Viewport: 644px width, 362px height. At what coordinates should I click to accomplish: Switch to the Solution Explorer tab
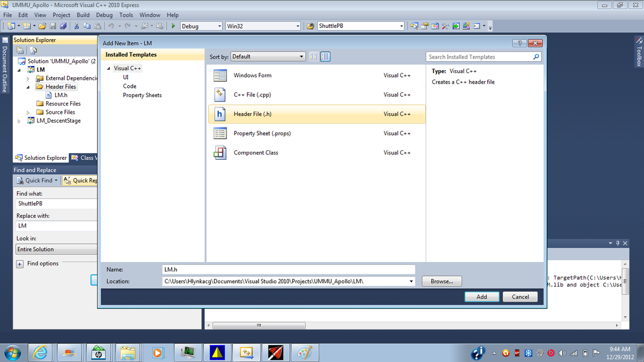tap(41, 158)
